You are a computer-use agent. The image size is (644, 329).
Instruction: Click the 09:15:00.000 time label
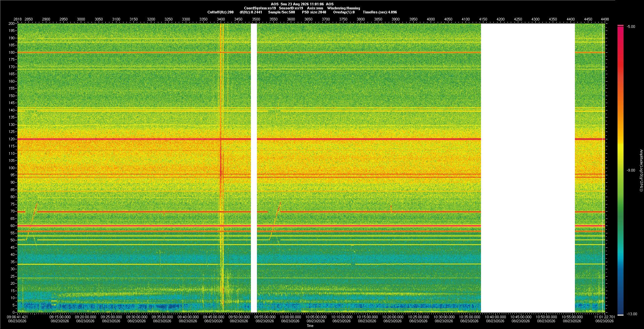click(60, 317)
